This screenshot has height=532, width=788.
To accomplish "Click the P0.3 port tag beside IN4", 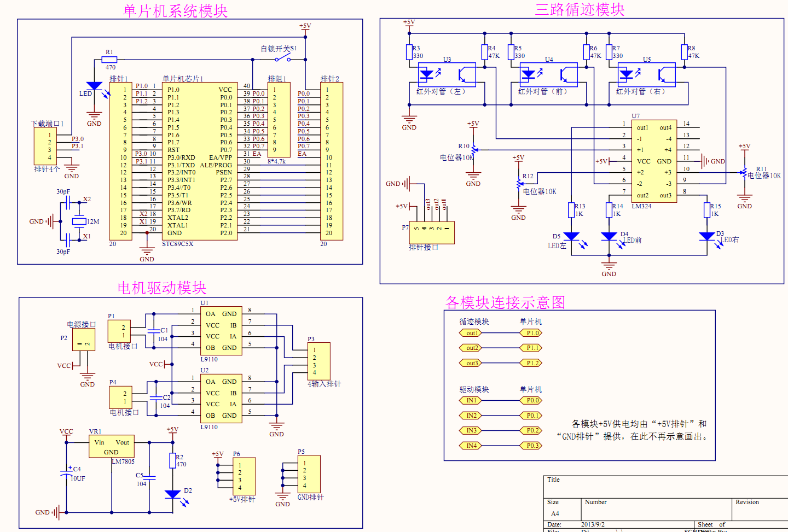I will click(x=531, y=446).
